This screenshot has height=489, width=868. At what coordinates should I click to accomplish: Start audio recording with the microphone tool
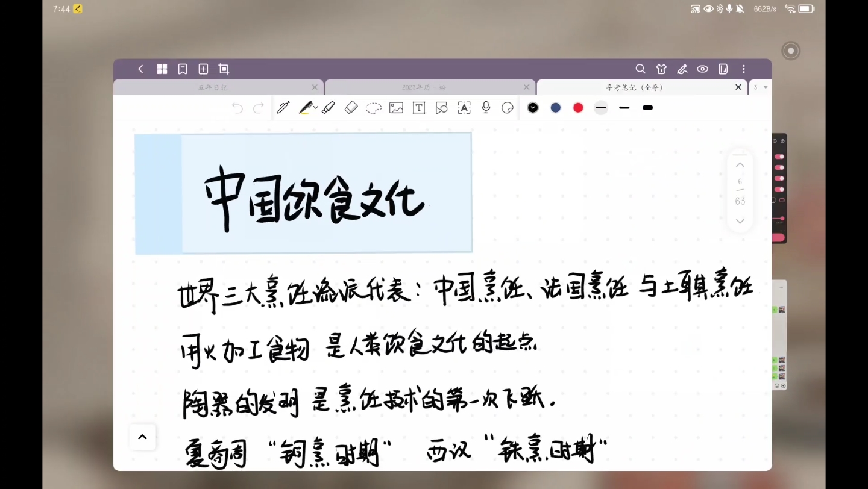click(486, 108)
